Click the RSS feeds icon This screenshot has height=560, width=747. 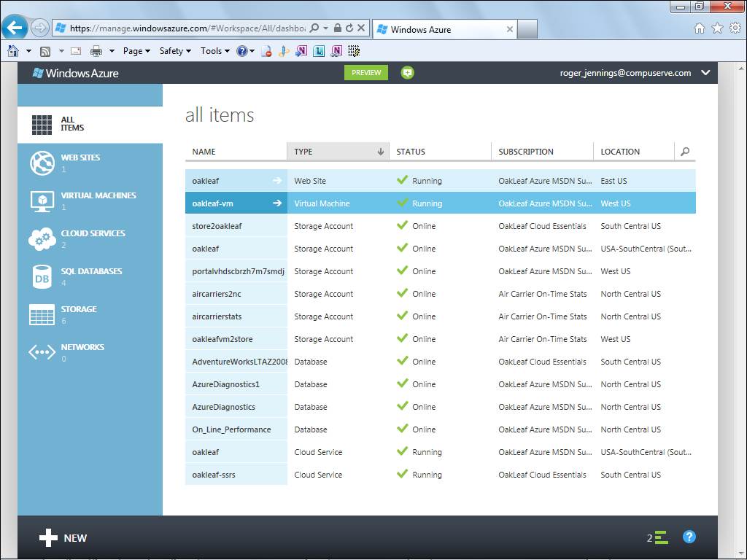click(45, 52)
